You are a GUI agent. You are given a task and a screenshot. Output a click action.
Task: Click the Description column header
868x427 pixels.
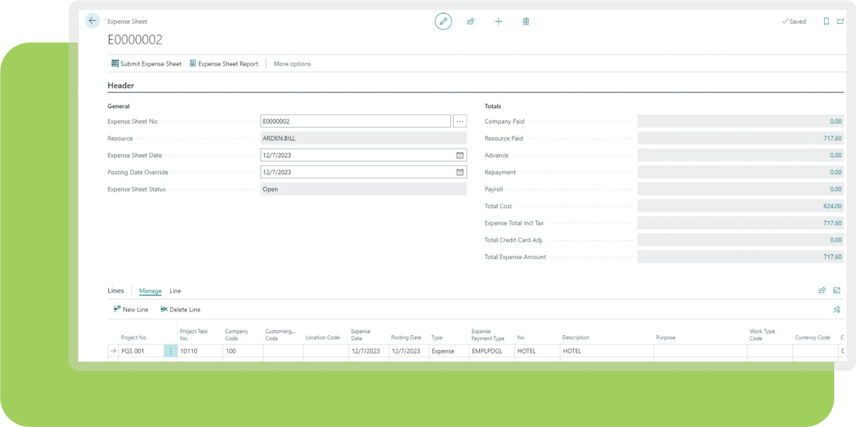576,338
